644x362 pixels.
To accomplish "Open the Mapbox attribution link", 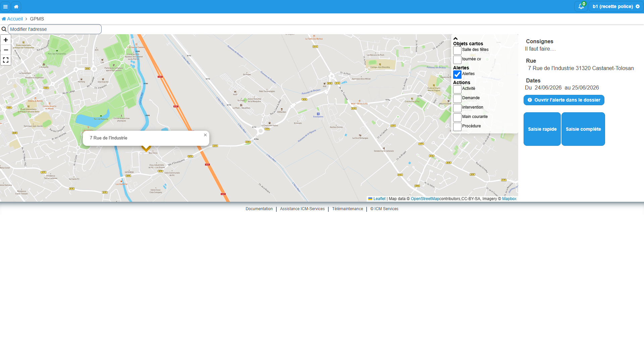I will tap(509, 199).
